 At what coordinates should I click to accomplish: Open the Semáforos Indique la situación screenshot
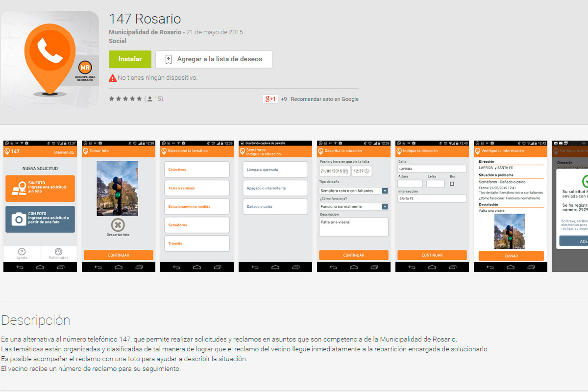coord(275,206)
